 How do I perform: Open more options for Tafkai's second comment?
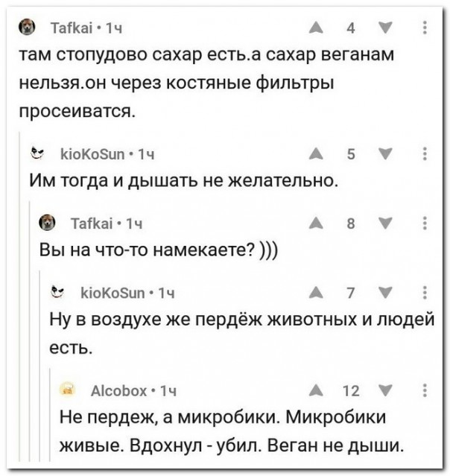pos(425,222)
